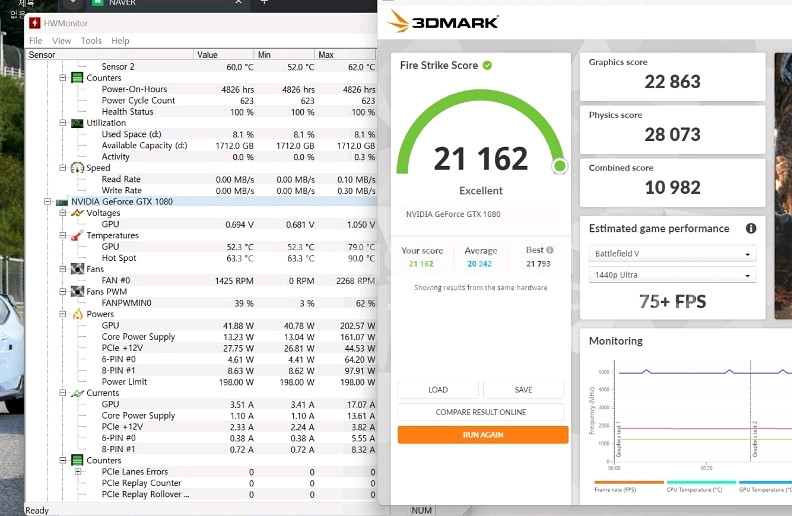The width and height of the screenshot is (792, 516).
Task: Click the green Fire Strike validation checkmark
Action: click(x=487, y=65)
